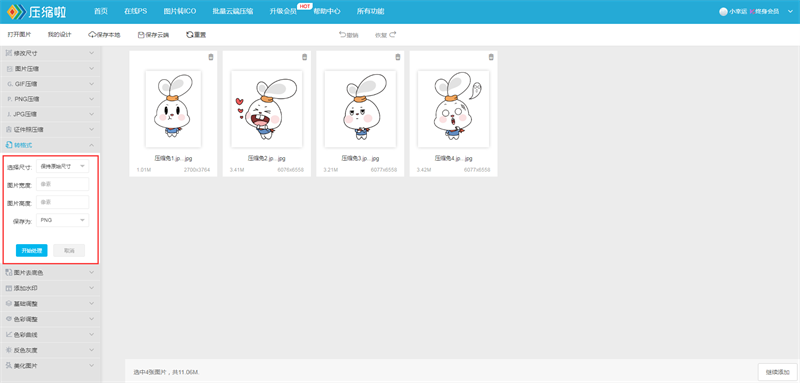
Task: Click the 色彩曲线 curve chart icon
Action: point(9,335)
